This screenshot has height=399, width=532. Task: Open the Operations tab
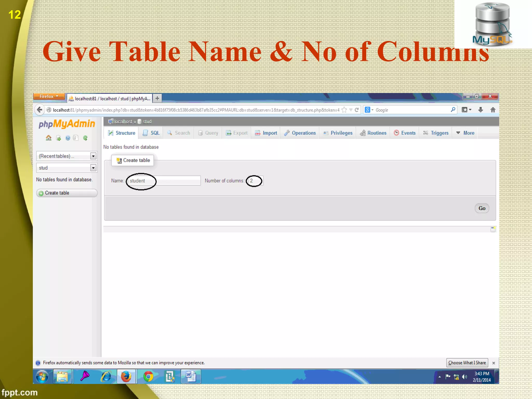pyautogui.click(x=300, y=133)
